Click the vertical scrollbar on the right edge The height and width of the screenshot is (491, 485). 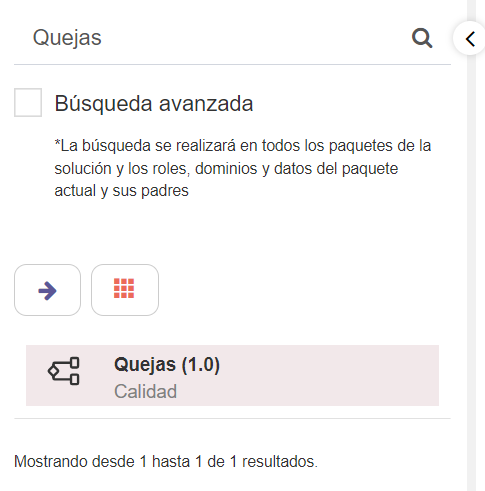pos(471,267)
